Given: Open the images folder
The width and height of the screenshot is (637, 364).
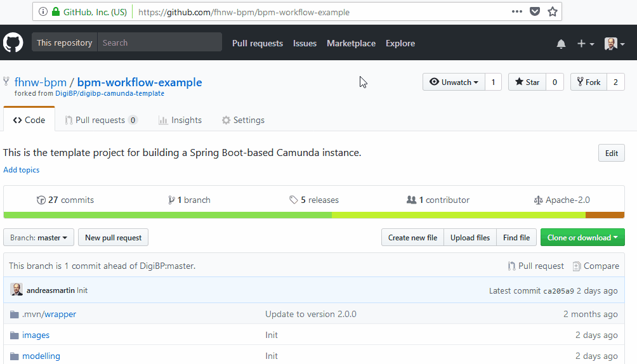Looking at the screenshot, I should point(36,335).
